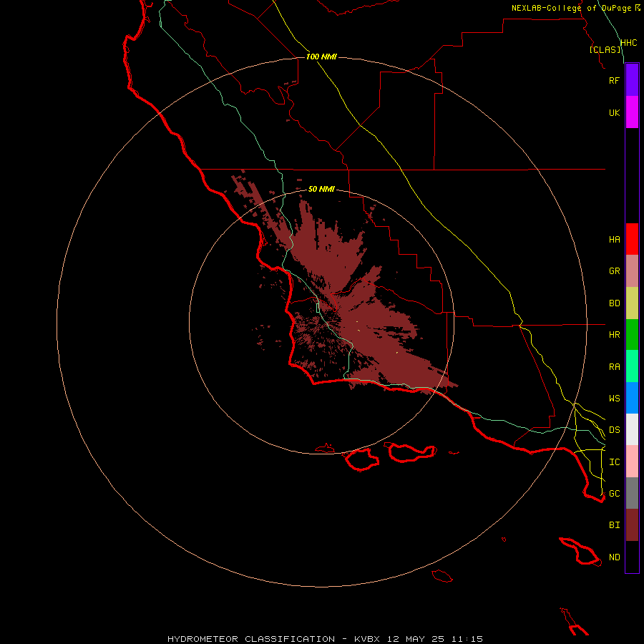Click the DS legend label

click(x=614, y=430)
